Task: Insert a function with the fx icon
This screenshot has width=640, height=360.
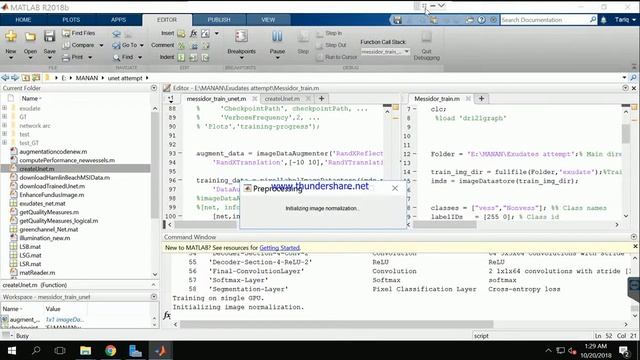Action: click(x=193, y=33)
